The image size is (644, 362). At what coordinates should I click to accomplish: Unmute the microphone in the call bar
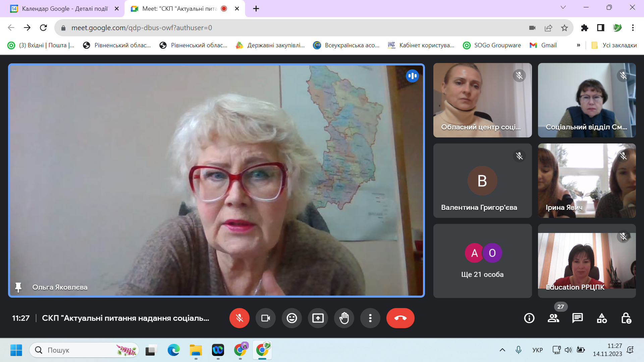pyautogui.click(x=239, y=318)
